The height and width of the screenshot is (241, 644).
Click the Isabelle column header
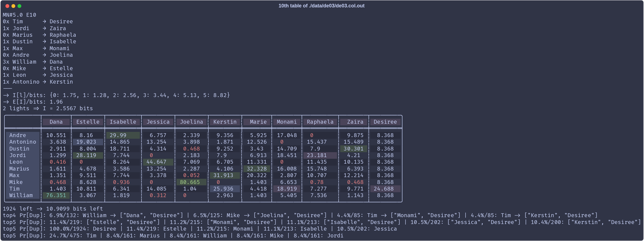[123, 122]
